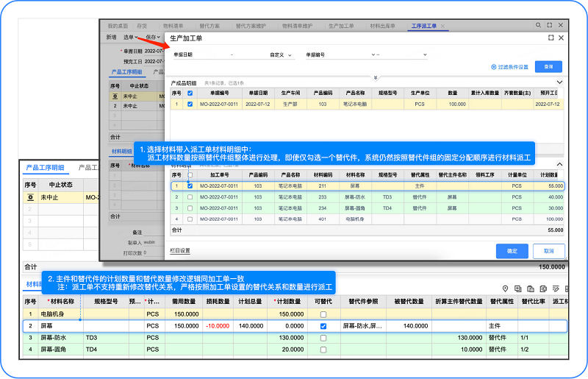Viewport: 588px width, 379px height.
Task: Close the 工序派工单 tab with its x
Action: click(443, 26)
